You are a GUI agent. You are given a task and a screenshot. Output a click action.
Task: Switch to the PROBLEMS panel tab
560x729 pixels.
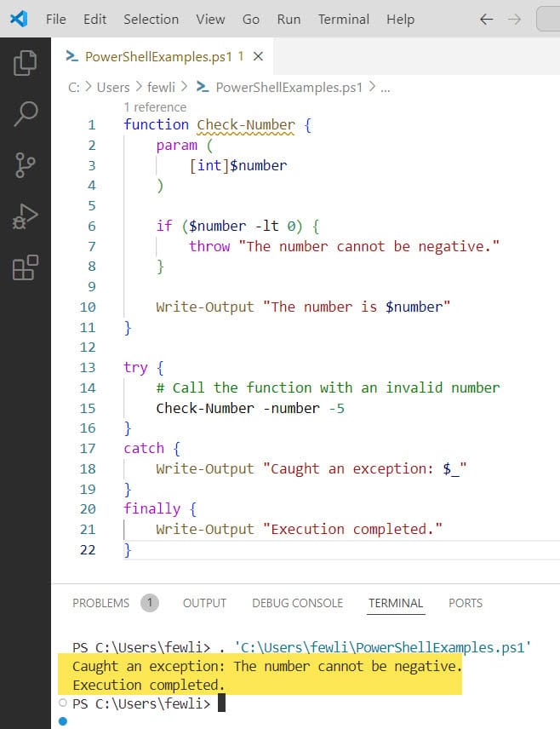100,603
